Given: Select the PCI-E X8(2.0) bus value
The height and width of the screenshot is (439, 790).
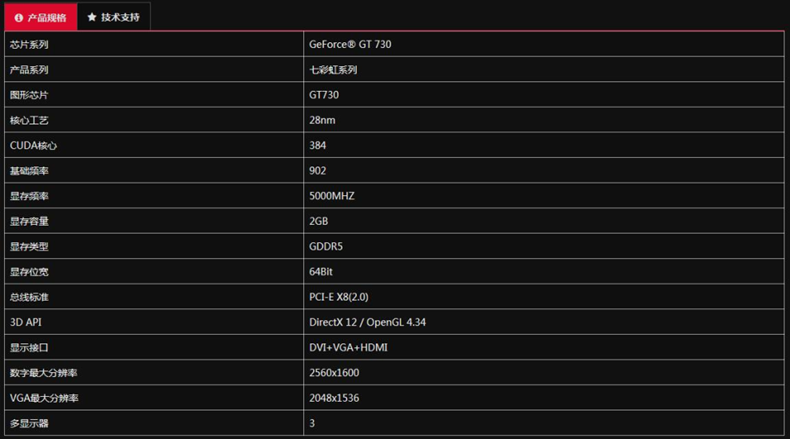Looking at the screenshot, I should click(x=339, y=297).
